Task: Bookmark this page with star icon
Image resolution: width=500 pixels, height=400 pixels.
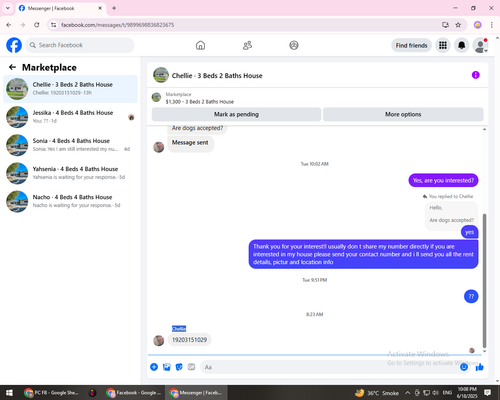Action: point(458,25)
